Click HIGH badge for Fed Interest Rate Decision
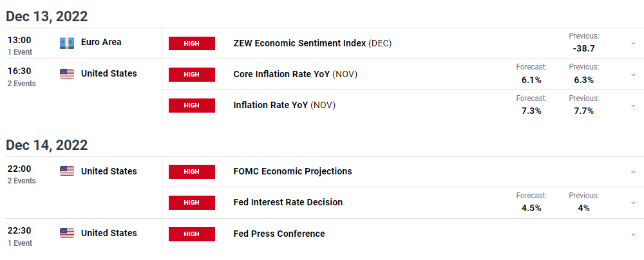This screenshot has height=260, width=644. tap(192, 203)
